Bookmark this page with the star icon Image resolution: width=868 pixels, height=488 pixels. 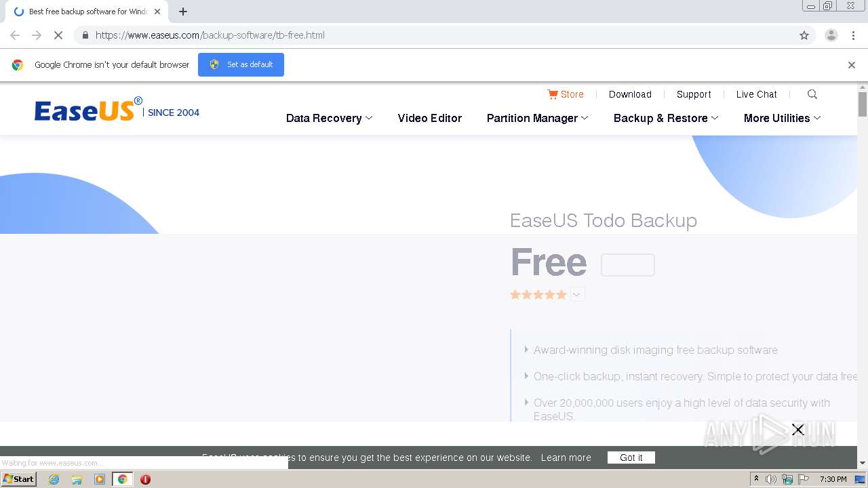click(804, 35)
